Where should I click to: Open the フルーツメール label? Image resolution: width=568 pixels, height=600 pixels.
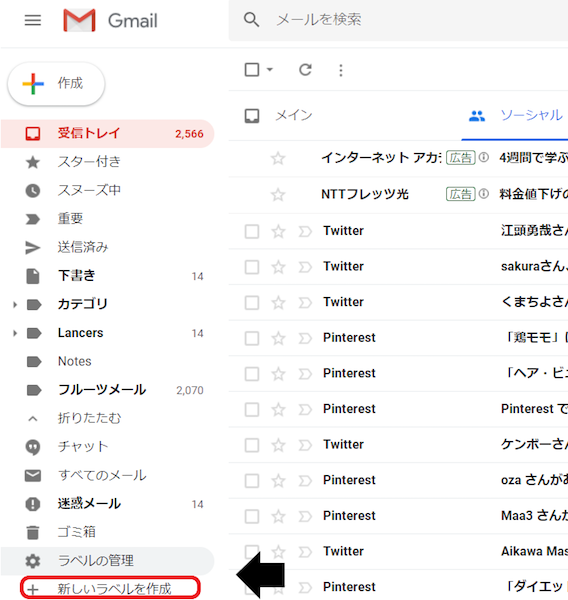point(107,390)
